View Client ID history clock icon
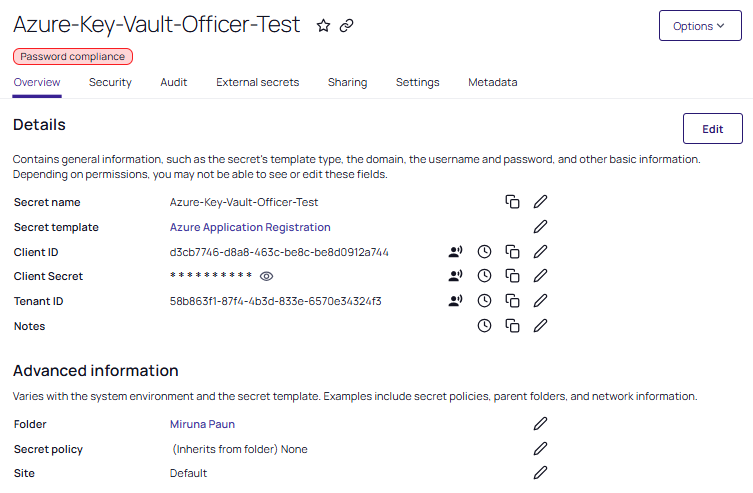Viewport: 753px width, 493px height. point(484,252)
